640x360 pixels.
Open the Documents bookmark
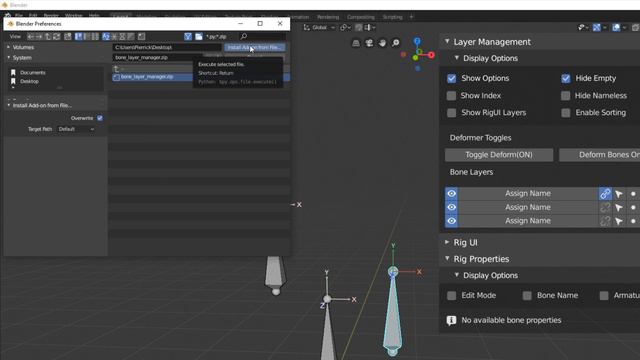33,73
